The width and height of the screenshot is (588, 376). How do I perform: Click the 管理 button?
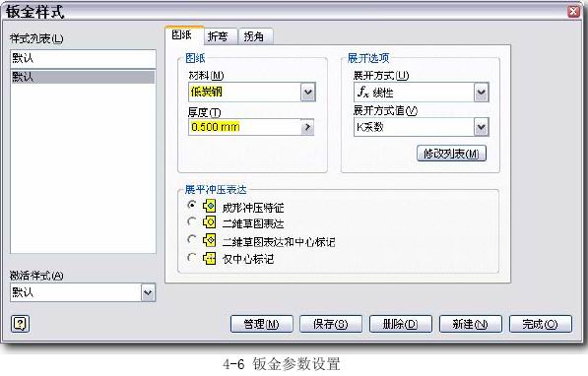pyautogui.click(x=262, y=324)
